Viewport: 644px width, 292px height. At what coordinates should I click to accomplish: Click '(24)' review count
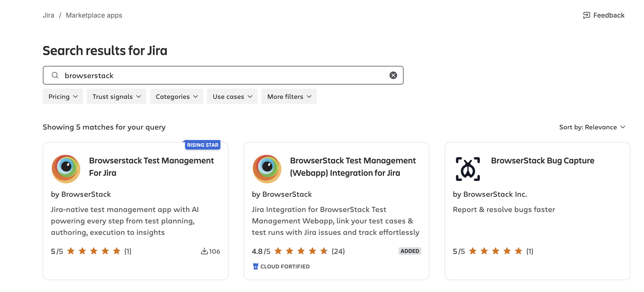[338, 251]
